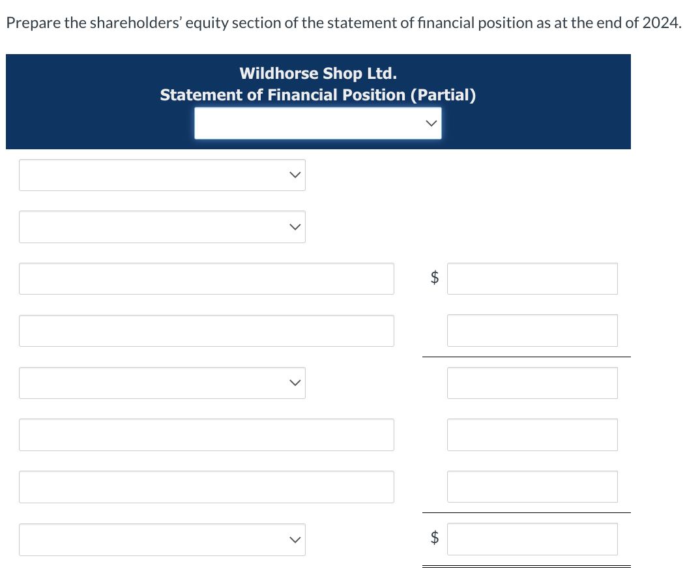Image resolution: width=700 pixels, height=588 pixels.
Task: Select the second amount entry box
Action: click(532, 331)
